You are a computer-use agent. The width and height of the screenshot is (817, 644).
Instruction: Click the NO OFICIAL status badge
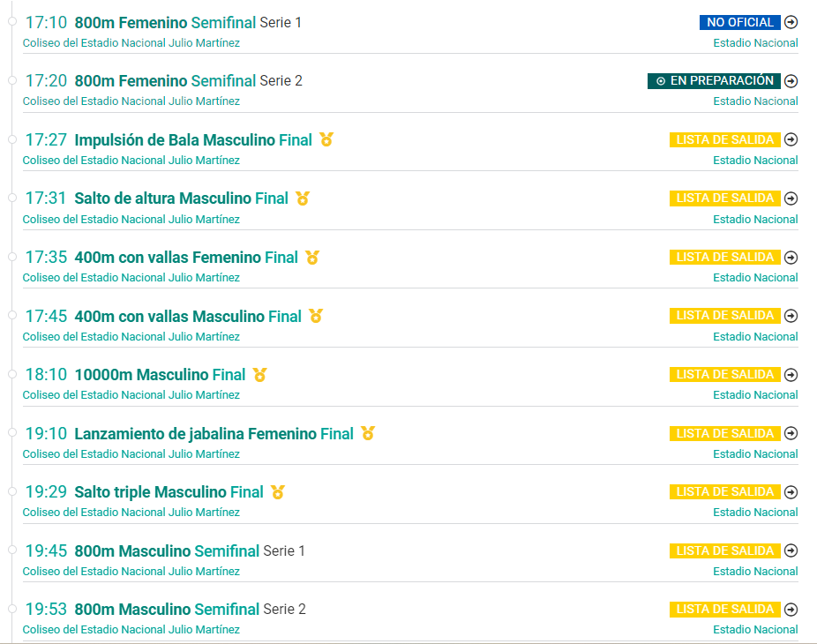[740, 22]
